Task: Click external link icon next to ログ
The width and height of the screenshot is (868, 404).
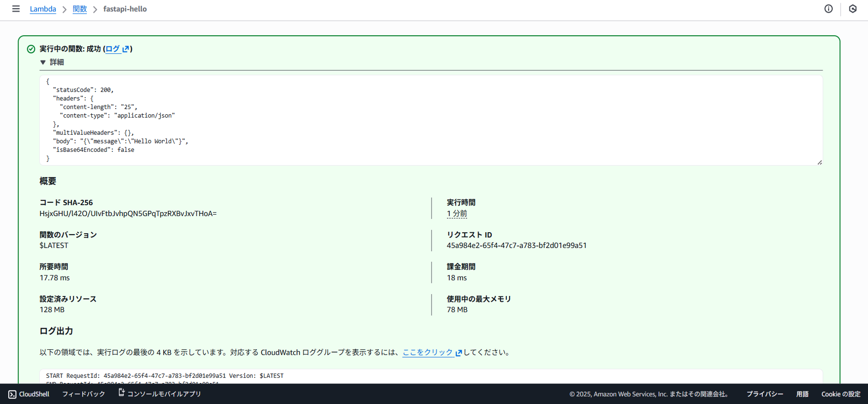Action: [126, 49]
